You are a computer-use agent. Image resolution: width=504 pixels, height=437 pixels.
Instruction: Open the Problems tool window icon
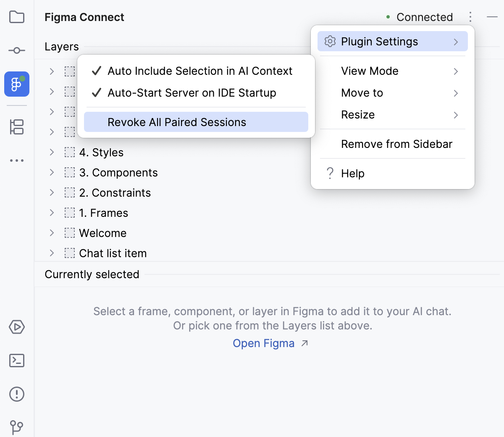coord(17,394)
